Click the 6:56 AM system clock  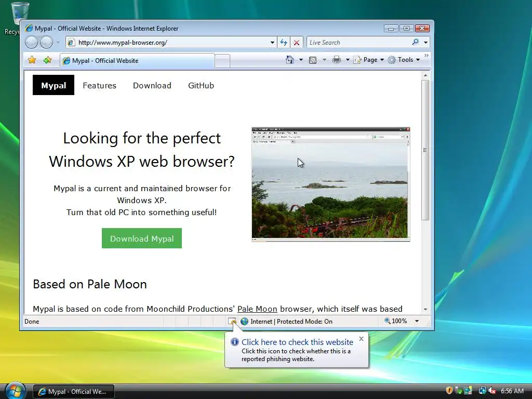click(512, 391)
